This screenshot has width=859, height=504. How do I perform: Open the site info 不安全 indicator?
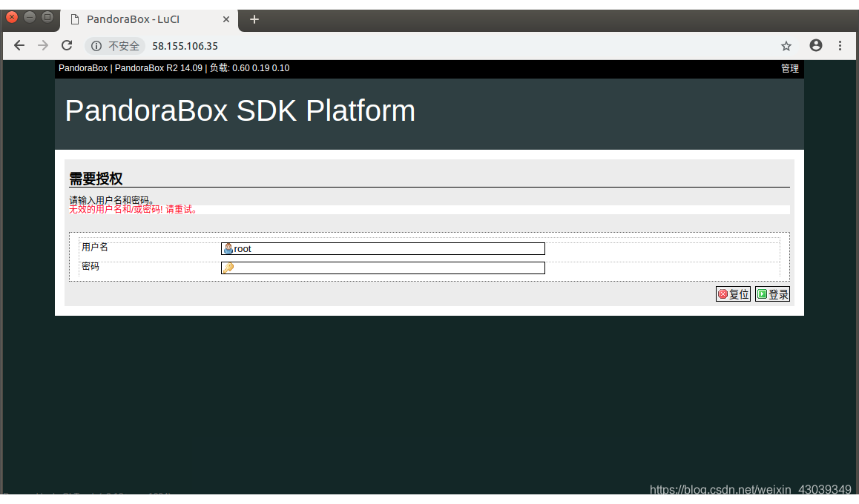[115, 46]
